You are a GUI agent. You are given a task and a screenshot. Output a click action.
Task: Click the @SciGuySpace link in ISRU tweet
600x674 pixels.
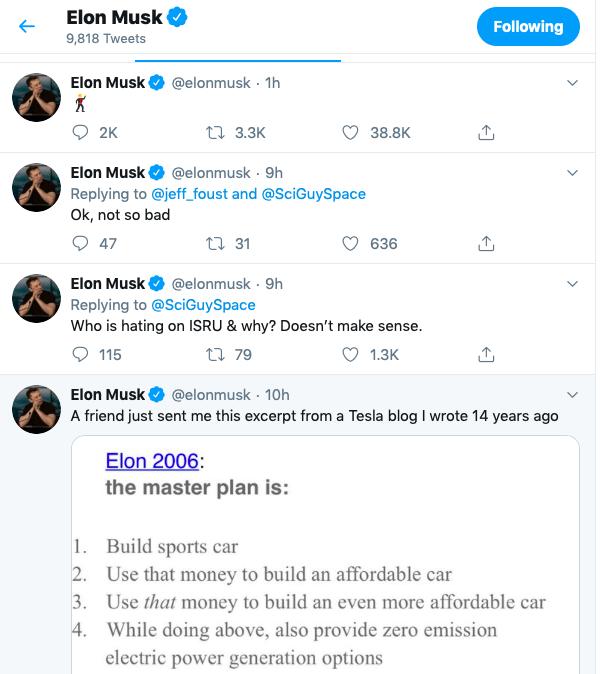click(203, 305)
